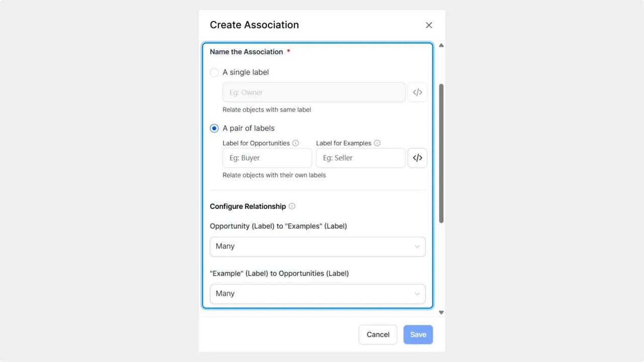Close the Create Association dialog
The height and width of the screenshot is (362, 644).
(x=429, y=25)
